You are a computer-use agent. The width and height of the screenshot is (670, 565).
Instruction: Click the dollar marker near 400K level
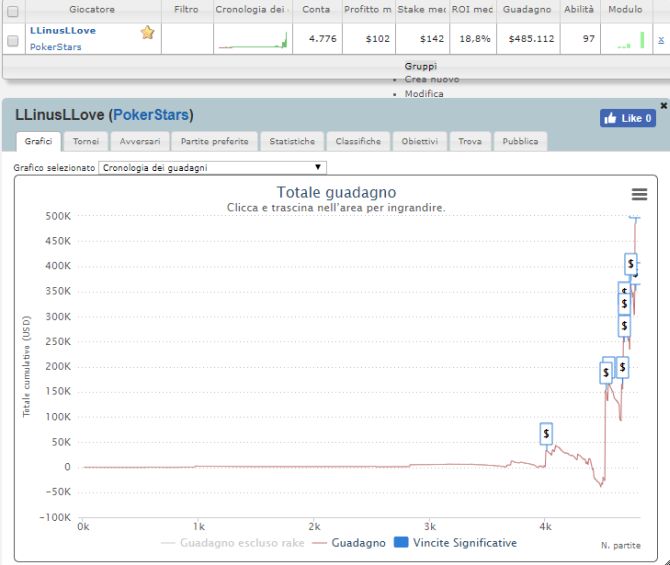[x=631, y=264]
